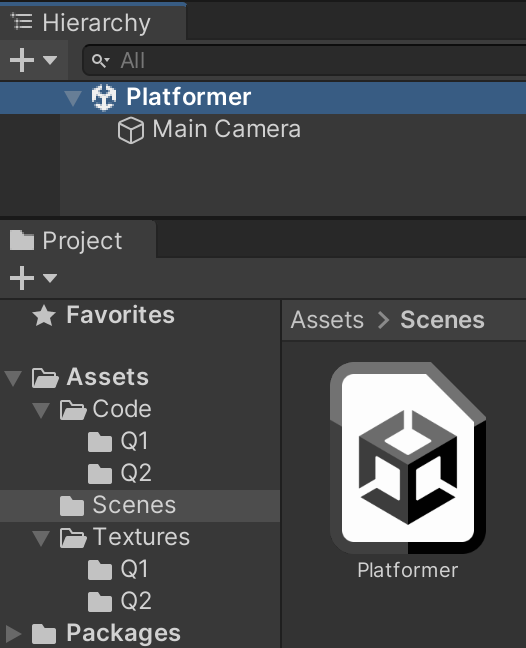The image size is (526, 648).
Task: Click Assets in the breadcrumb path
Action: click(327, 320)
